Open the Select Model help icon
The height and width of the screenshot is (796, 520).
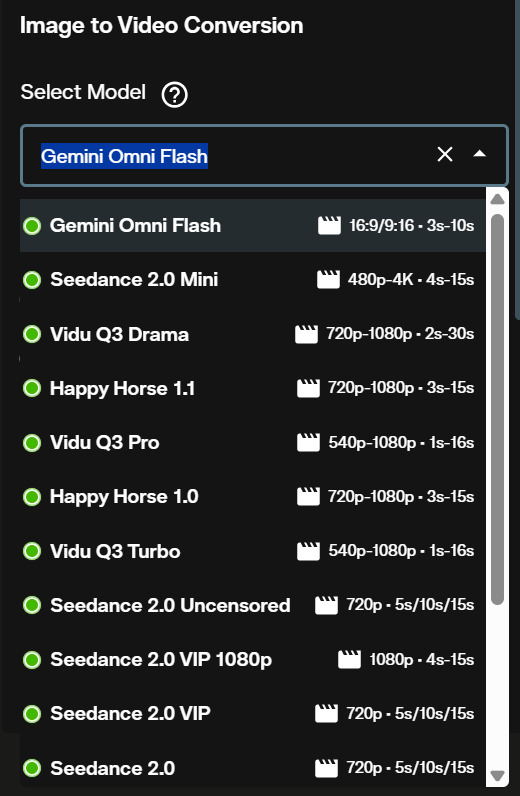174,95
